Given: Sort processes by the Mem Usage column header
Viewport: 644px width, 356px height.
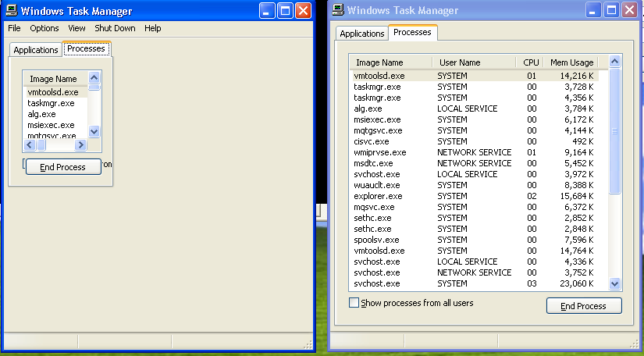Looking at the screenshot, I should [571, 62].
